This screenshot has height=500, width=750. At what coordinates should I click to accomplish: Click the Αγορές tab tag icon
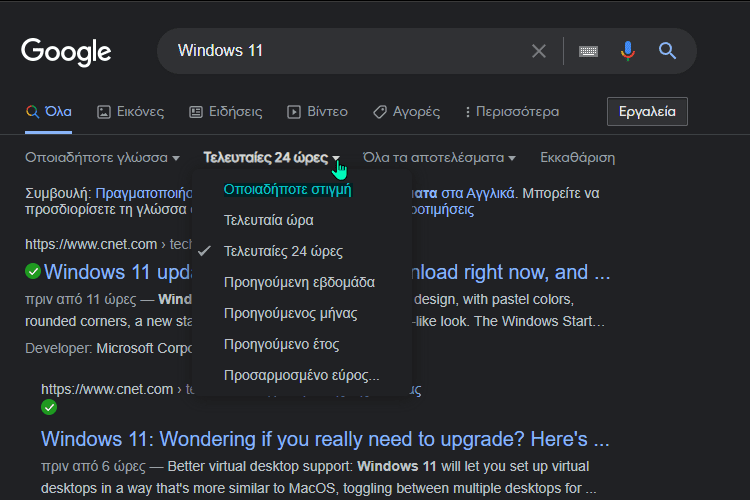(380, 112)
